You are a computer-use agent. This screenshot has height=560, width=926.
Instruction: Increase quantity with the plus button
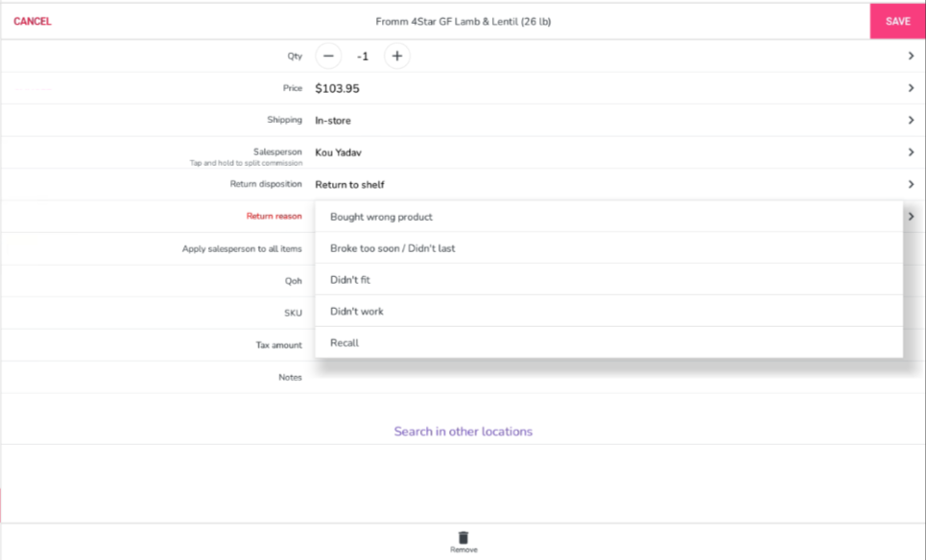(397, 56)
